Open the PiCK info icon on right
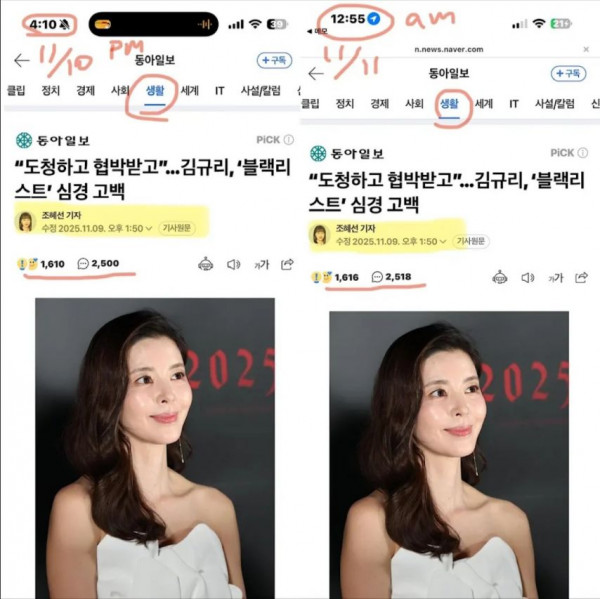600x599 pixels. (x=583, y=153)
